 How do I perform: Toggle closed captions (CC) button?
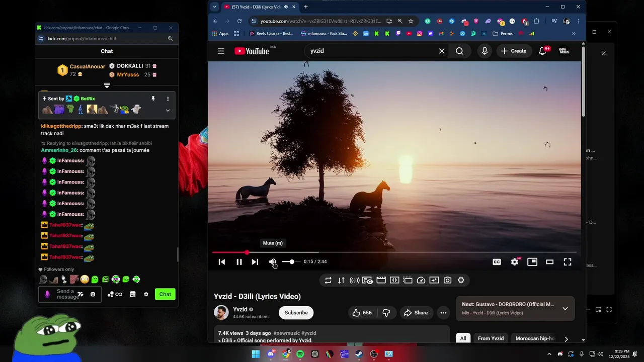[497, 262]
